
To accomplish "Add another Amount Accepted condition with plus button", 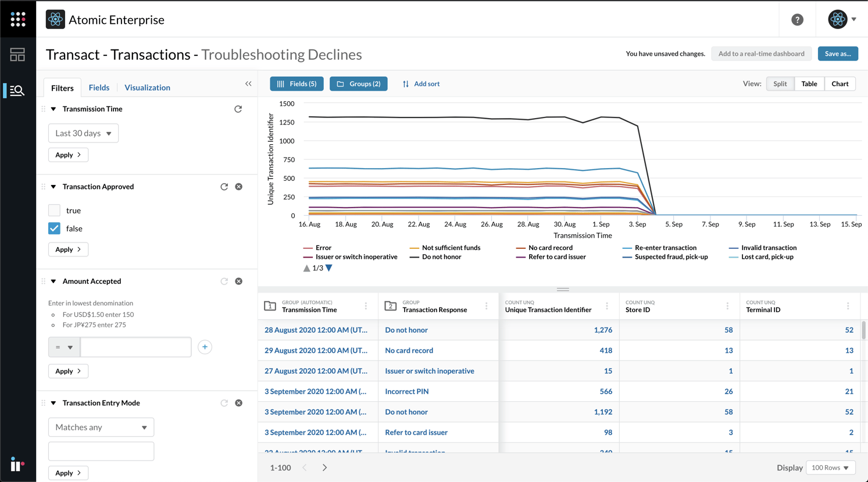I will [204, 347].
